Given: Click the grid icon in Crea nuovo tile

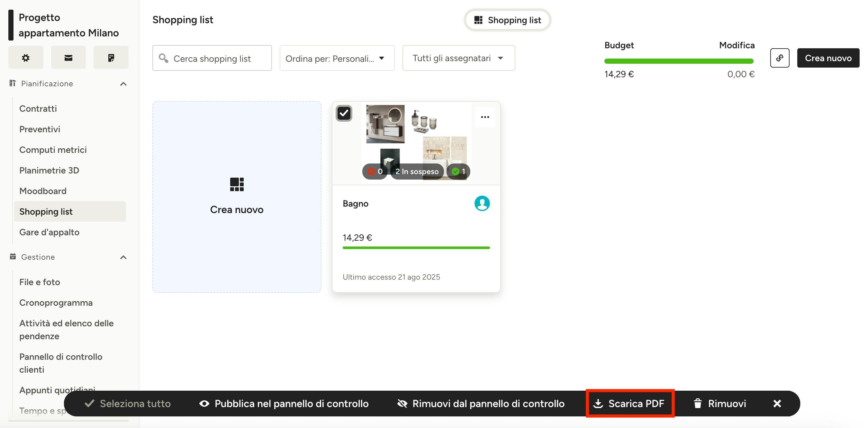Looking at the screenshot, I should click(x=237, y=184).
